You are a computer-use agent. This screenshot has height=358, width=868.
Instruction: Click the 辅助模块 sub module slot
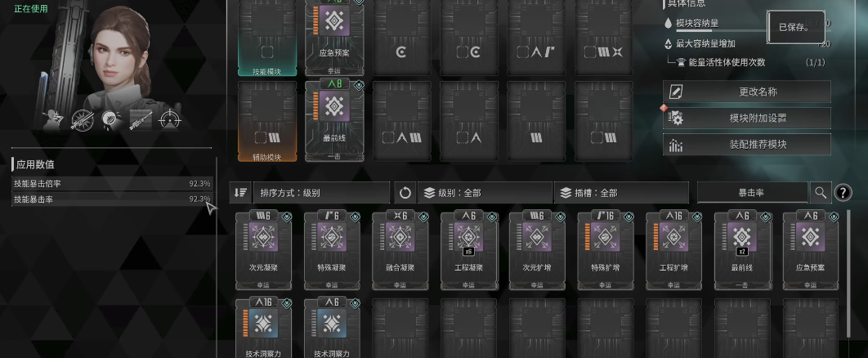[x=267, y=122]
